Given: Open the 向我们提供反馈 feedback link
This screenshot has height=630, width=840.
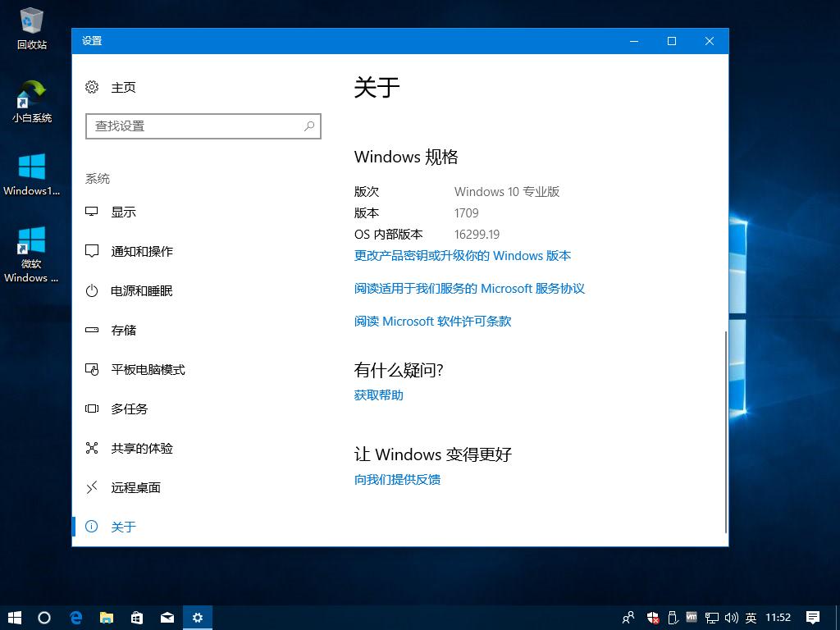Looking at the screenshot, I should [397, 479].
